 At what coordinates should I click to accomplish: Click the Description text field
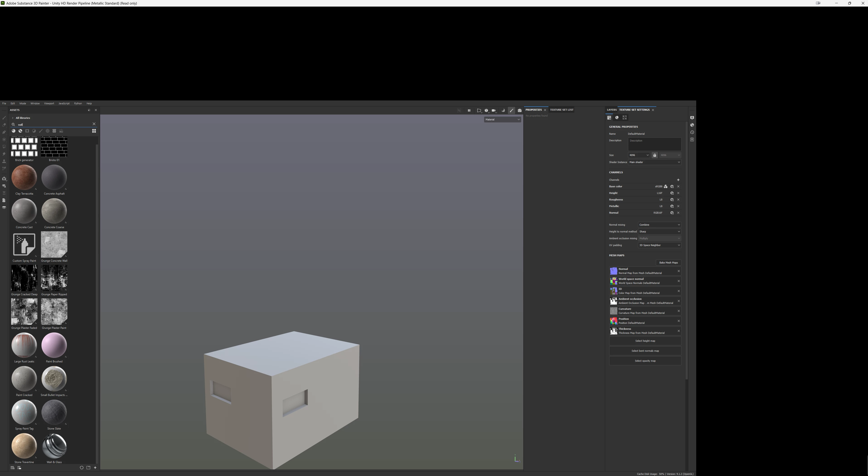click(654, 144)
